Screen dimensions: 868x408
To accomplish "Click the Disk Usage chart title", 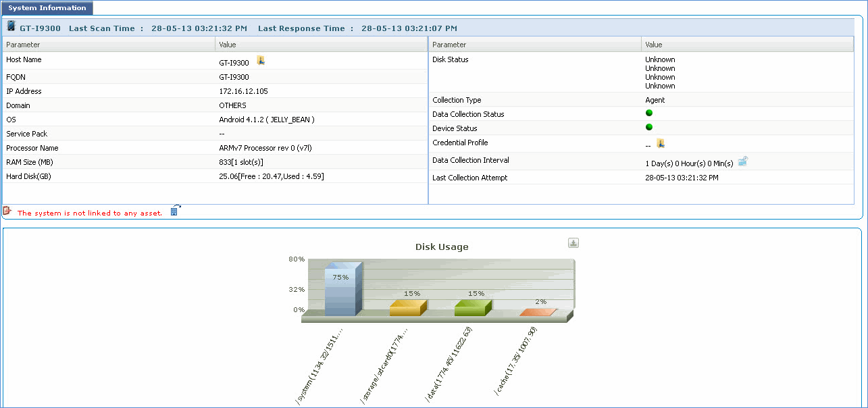I will coord(441,247).
